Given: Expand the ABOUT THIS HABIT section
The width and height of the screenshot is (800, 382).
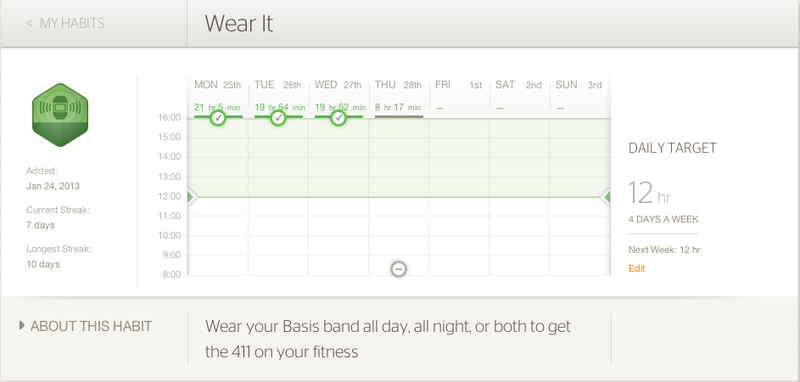Looking at the screenshot, I should (85, 326).
